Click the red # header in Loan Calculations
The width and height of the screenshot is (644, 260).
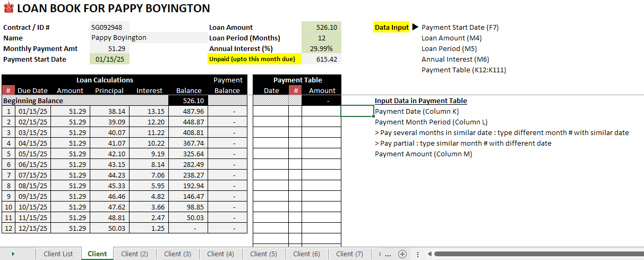[x=8, y=90]
